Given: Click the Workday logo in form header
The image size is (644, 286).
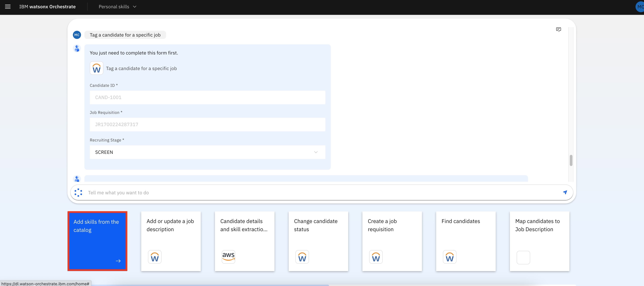Looking at the screenshot, I should pyautogui.click(x=97, y=68).
